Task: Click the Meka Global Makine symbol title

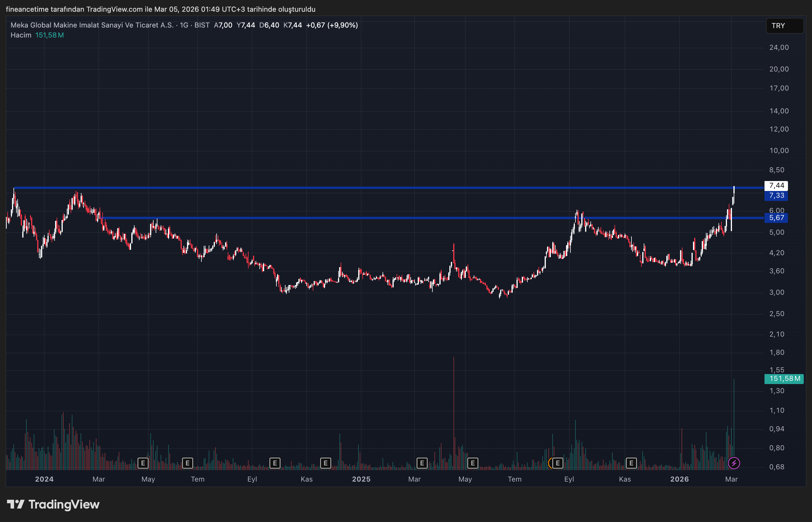Action: pos(92,25)
